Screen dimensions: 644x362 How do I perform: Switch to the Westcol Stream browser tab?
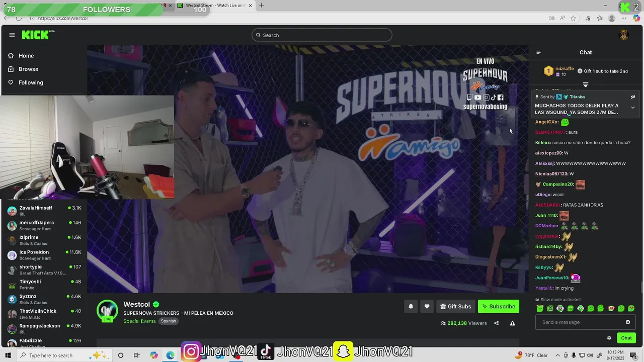[214, 6]
